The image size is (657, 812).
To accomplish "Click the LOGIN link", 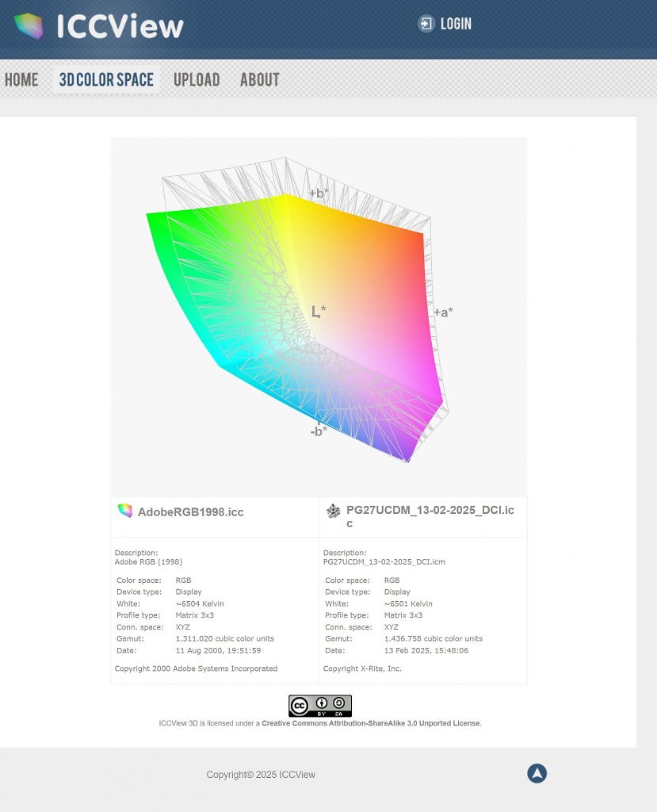I will [456, 24].
